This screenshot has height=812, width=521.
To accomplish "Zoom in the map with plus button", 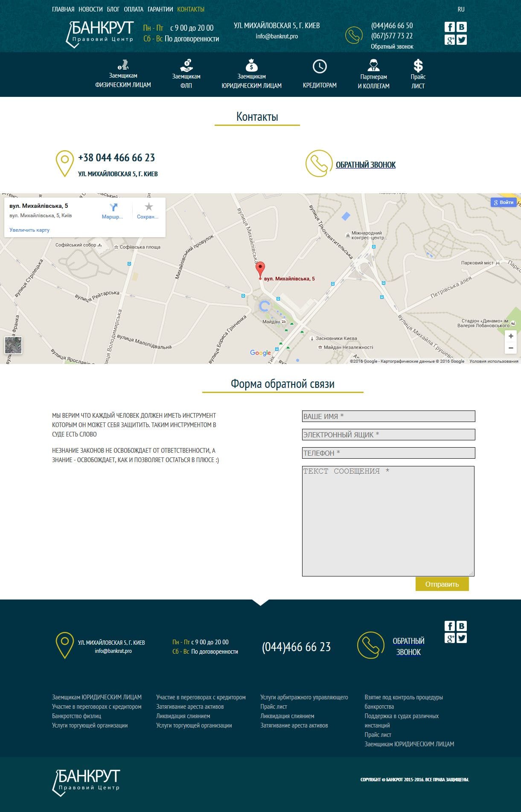I will point(510,336).
